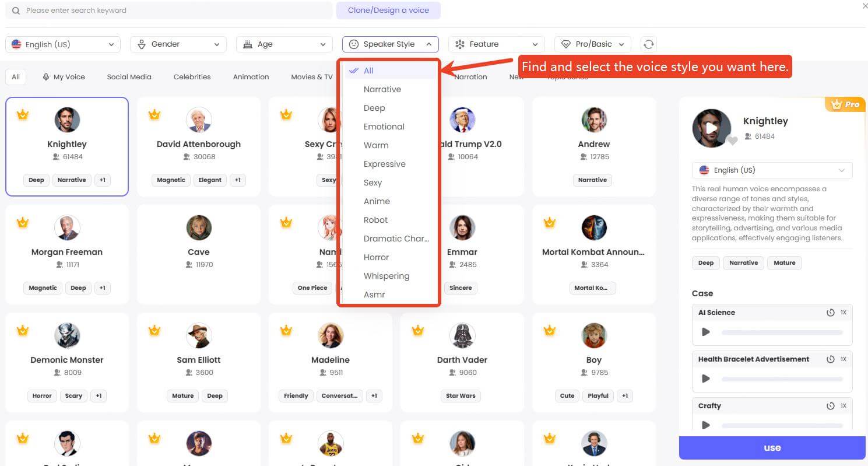Click the David Attenborough avatar
This screenshot has height=466, width=868.
click(199, 120)
